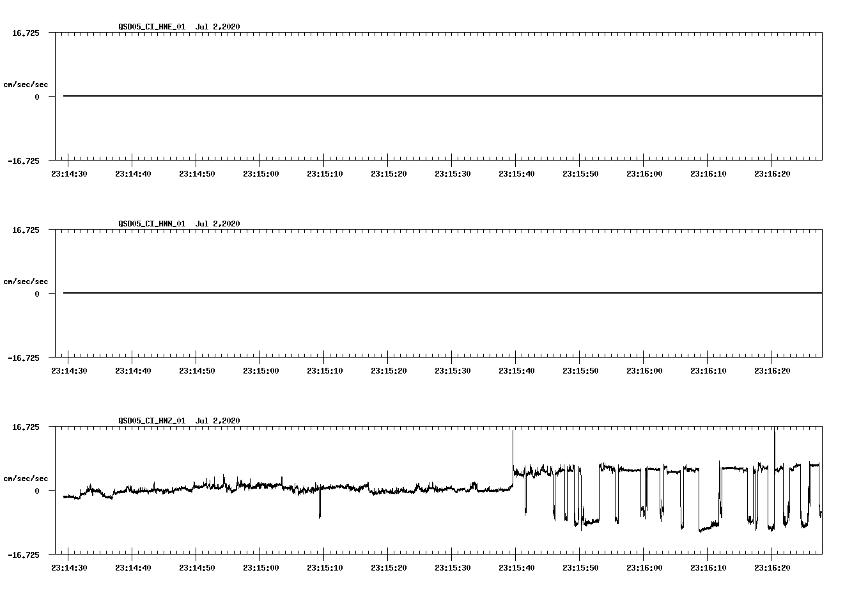
Task: Select the -16.725 axis minimum on HNZ plot
Action: click(24, 555)
